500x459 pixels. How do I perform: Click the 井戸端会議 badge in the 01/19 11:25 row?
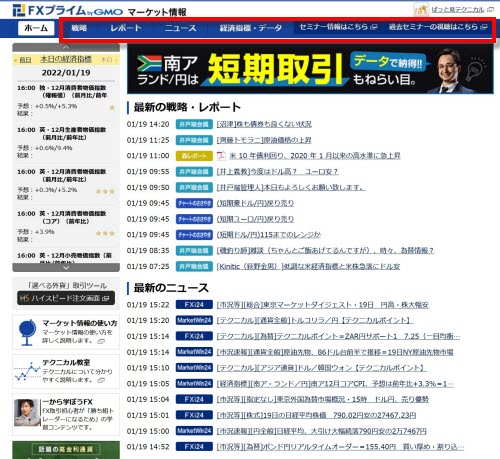click(194, 140)
